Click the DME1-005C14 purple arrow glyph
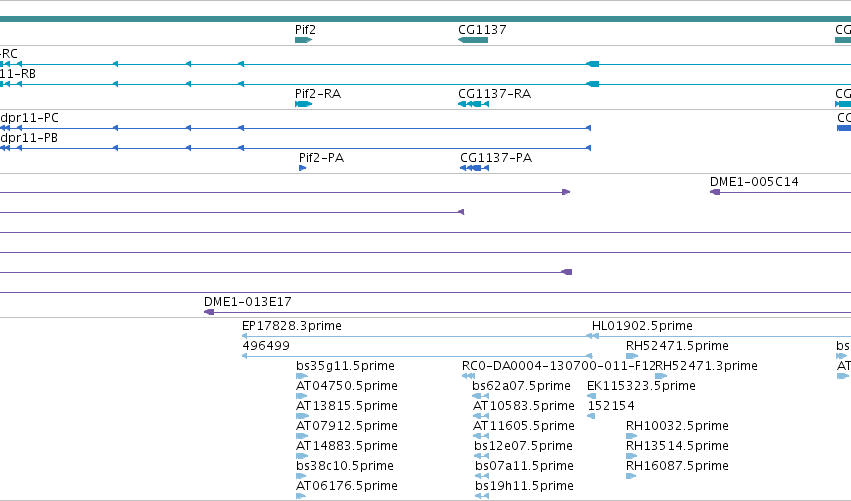Image resolution: width=851 pixels, height=501 pixels. 715,192
